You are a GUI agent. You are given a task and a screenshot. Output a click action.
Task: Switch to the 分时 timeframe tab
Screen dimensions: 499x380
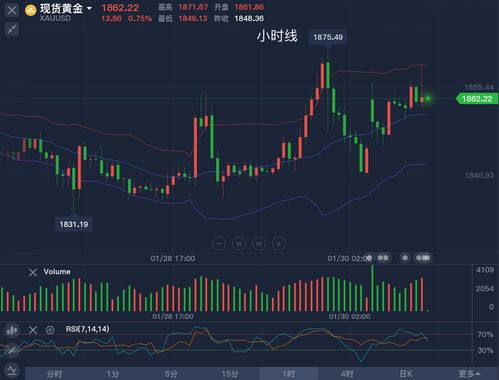click(x=54, y=374)
